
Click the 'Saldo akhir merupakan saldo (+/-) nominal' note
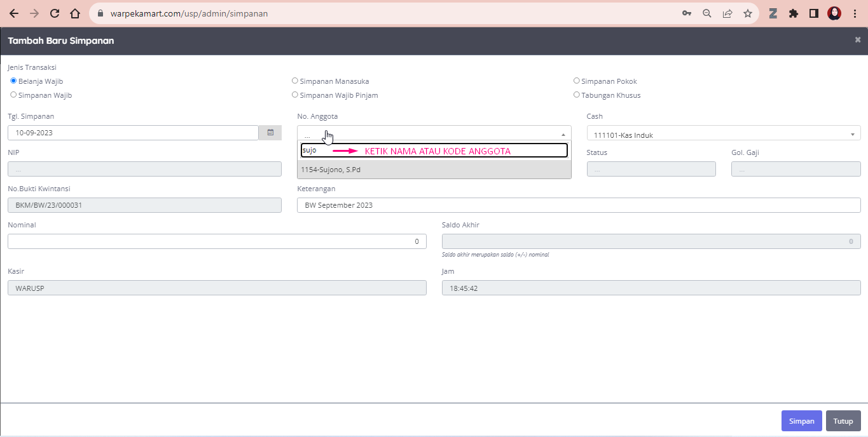pyautogui.click(x=495, y=255)
